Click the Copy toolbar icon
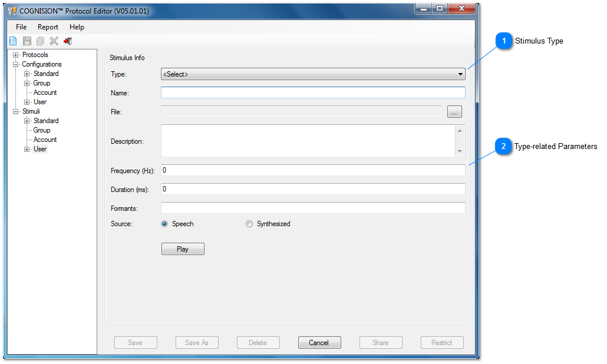 pyautogui.click(x=40, y=41)
